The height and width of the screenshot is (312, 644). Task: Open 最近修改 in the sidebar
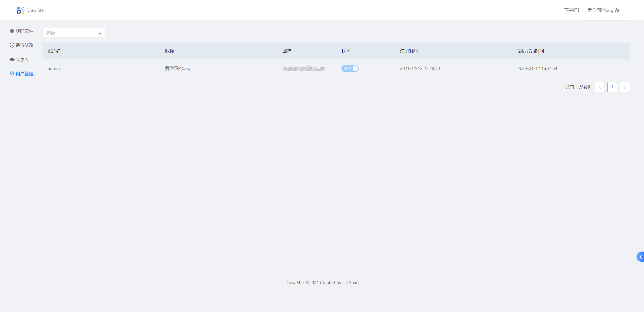[22, 45]
